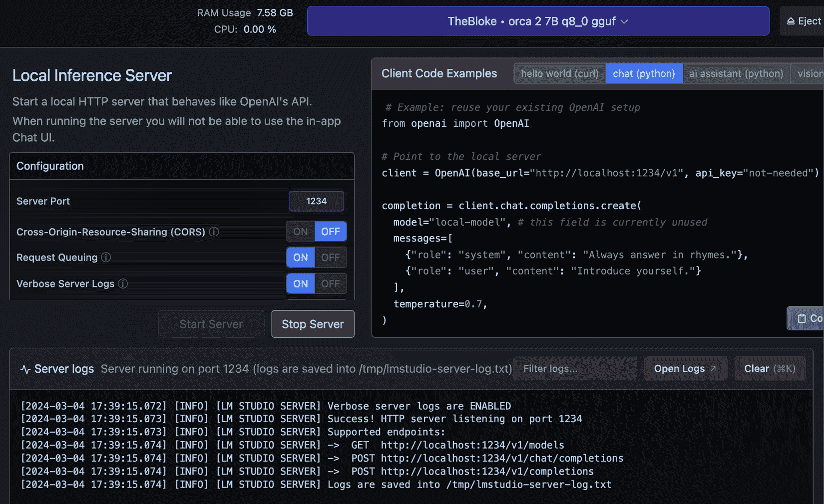Click the CORS info icon
This screenshot has height=504, width=824.
214,232
